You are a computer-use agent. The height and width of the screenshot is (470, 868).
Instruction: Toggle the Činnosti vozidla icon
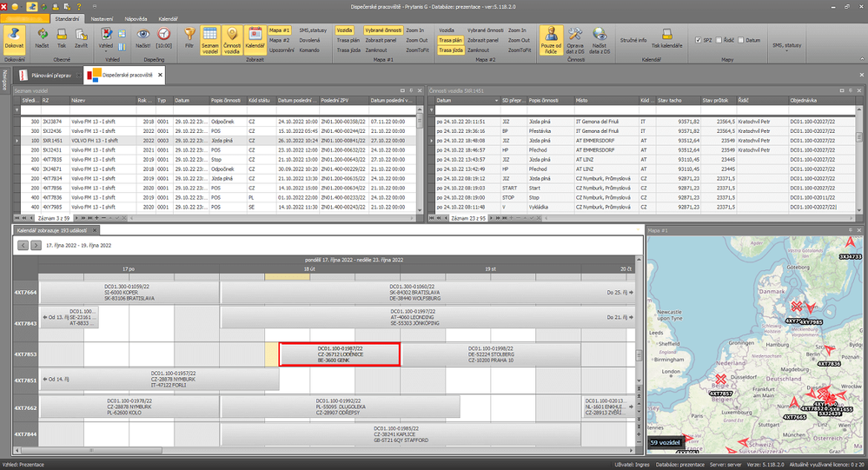coord(232,37)
